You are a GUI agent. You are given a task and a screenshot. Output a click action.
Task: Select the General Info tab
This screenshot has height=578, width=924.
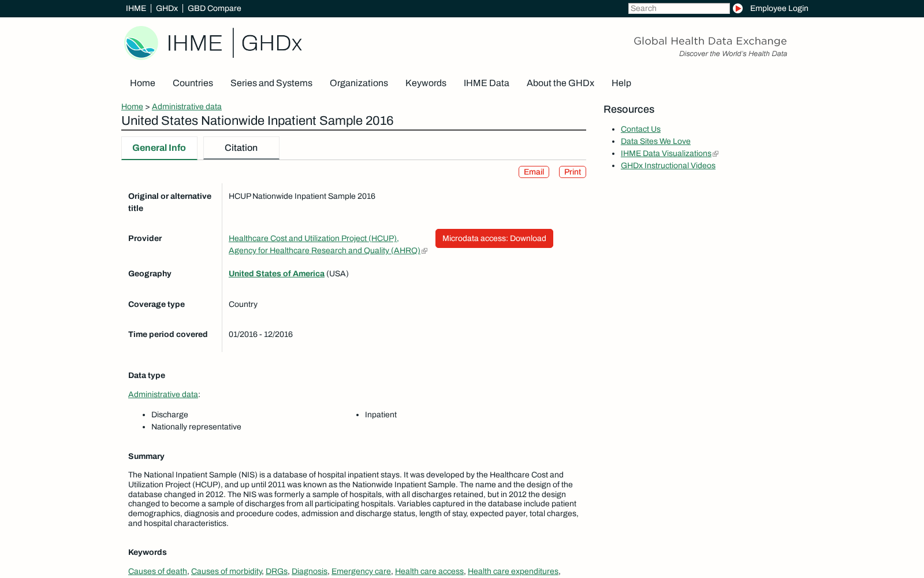159,148
